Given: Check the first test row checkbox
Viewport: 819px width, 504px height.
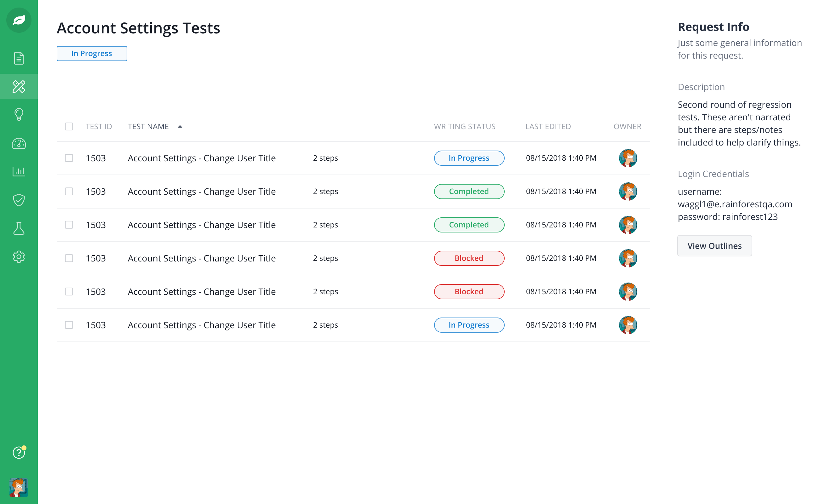Looking at the screenshot, I should pos(69,158).
